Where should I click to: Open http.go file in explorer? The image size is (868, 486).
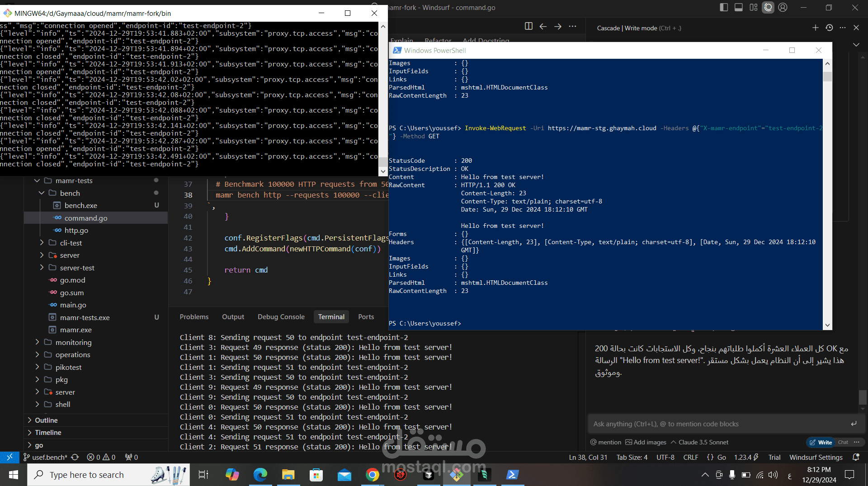(76, 230)
